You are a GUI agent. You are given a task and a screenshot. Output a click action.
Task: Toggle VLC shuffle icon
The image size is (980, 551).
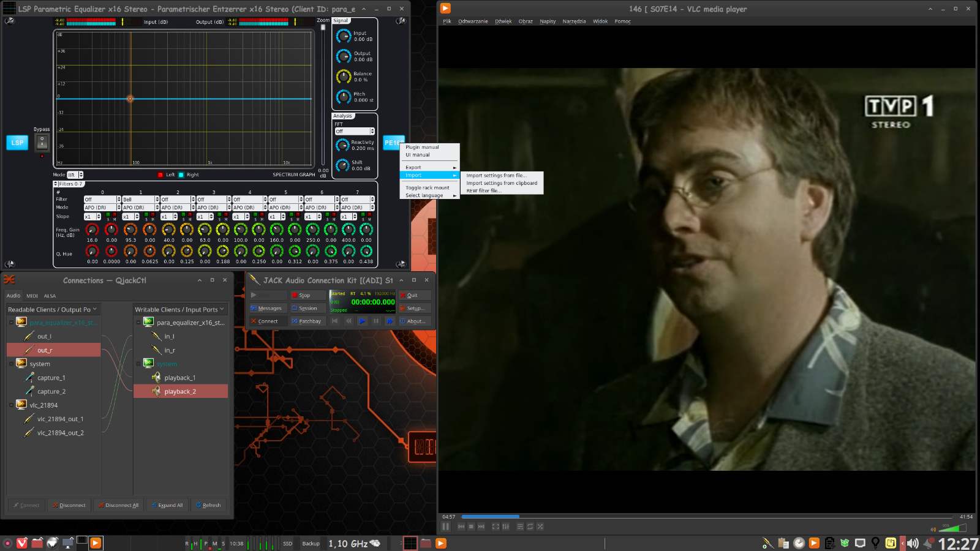(x=540, y=527)
